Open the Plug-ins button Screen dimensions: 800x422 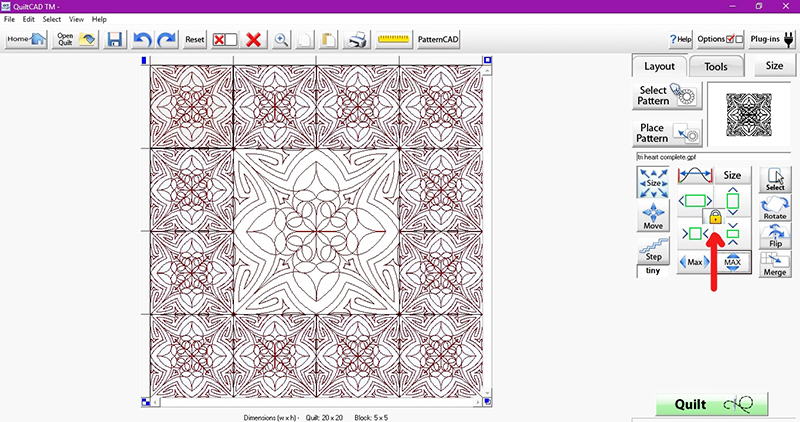772,39
